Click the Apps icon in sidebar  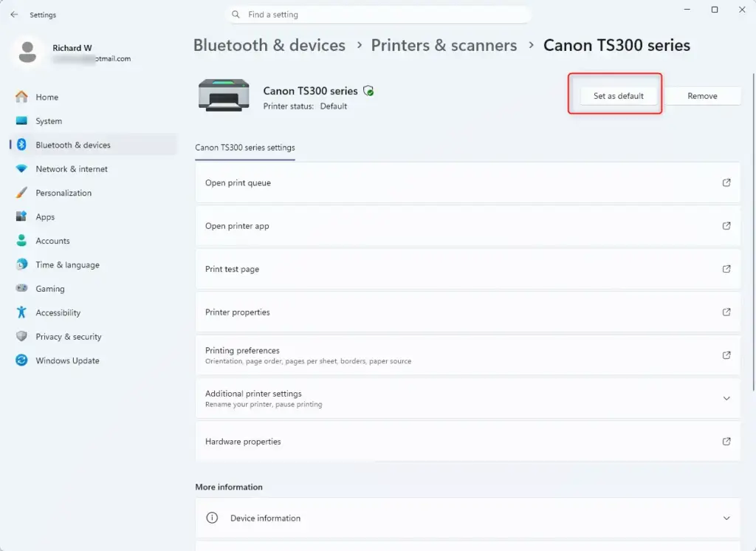[21, 216]
